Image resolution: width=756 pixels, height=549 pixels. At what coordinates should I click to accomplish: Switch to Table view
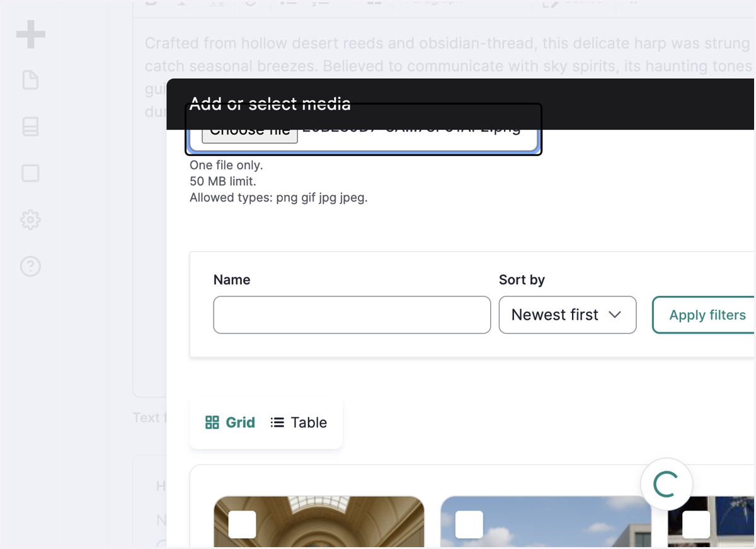(x=299, y=422)
